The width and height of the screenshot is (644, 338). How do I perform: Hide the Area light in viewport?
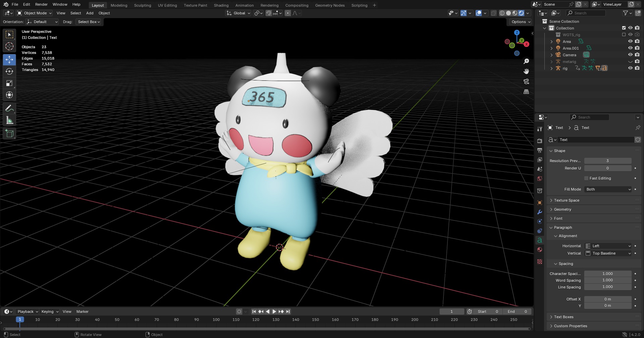[630, 42]
